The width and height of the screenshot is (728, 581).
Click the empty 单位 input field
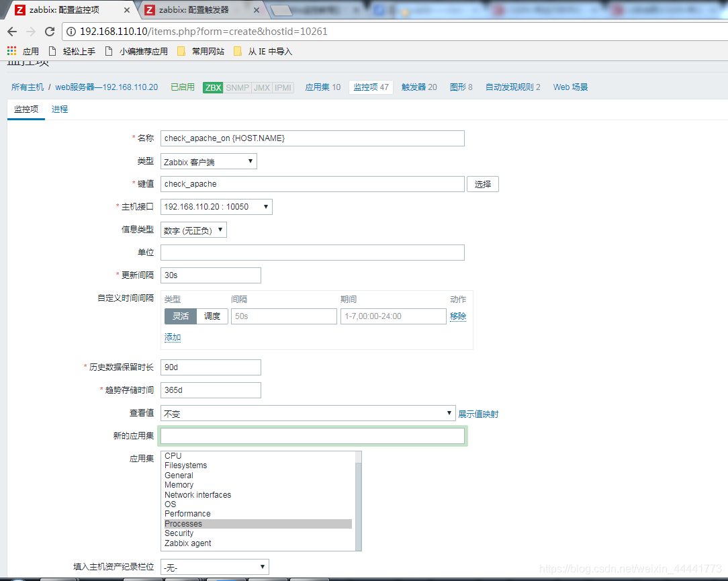(x=312, y=253)
